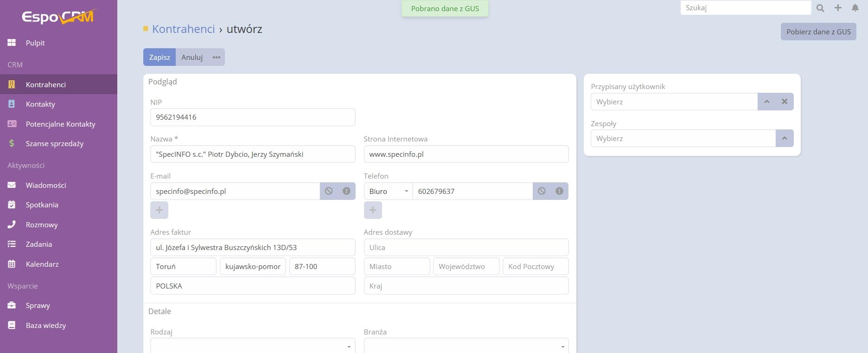Click the billing city Toruń field
868x353 pixels.
point(183,266)
